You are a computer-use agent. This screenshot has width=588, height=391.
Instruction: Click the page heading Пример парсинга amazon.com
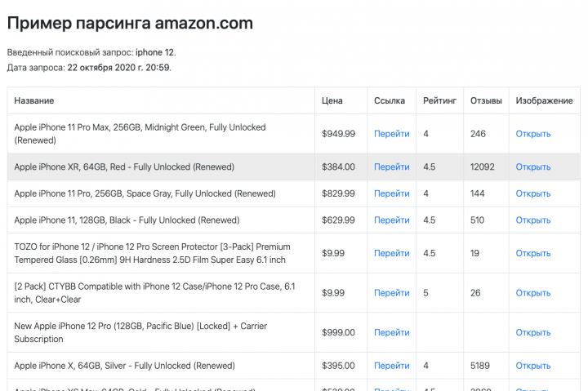point(130,23)
